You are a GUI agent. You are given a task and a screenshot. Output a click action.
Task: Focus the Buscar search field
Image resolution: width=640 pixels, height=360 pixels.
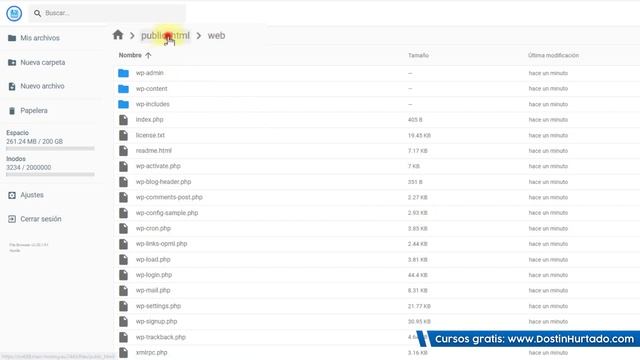click(107, 13)
